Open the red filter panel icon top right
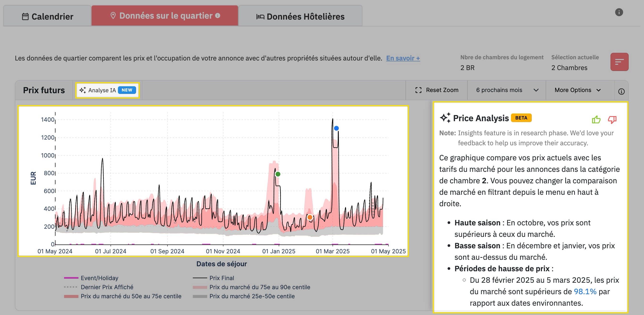 619,62
